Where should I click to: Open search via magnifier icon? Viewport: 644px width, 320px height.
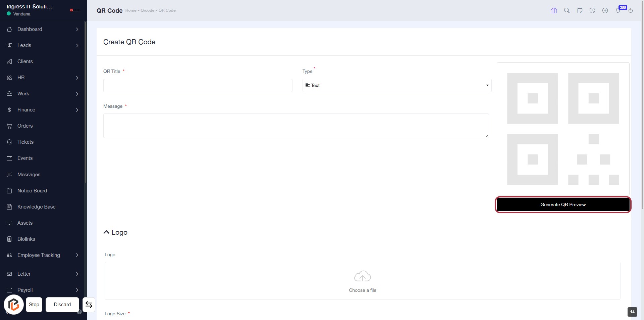(567, 10)
